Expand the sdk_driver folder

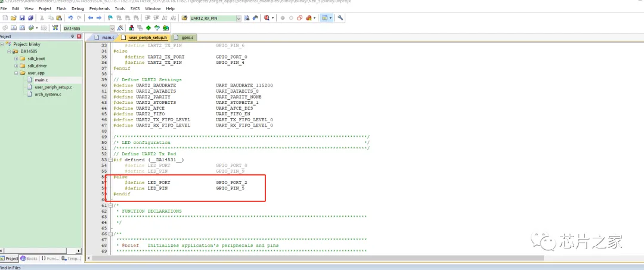[x=16, y=66]
